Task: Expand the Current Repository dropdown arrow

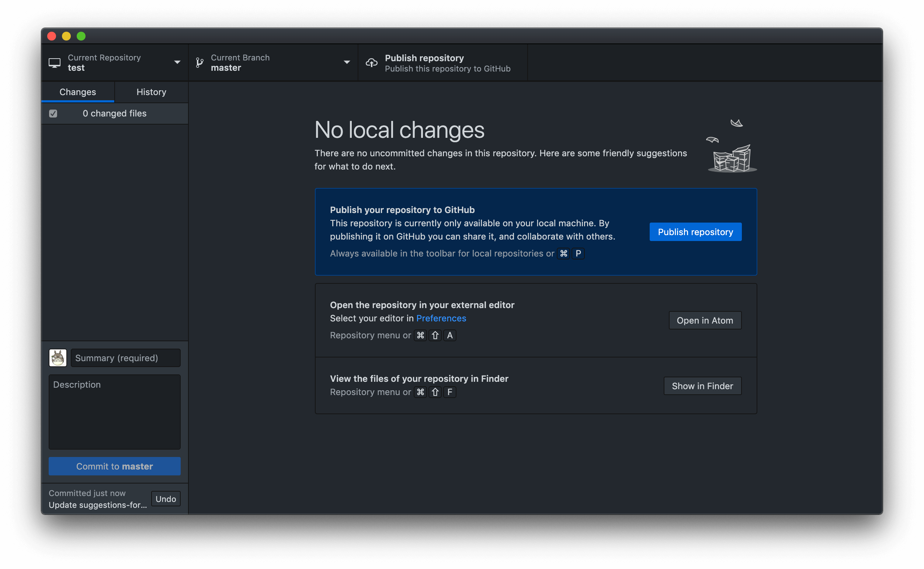Action: [177, 62]
